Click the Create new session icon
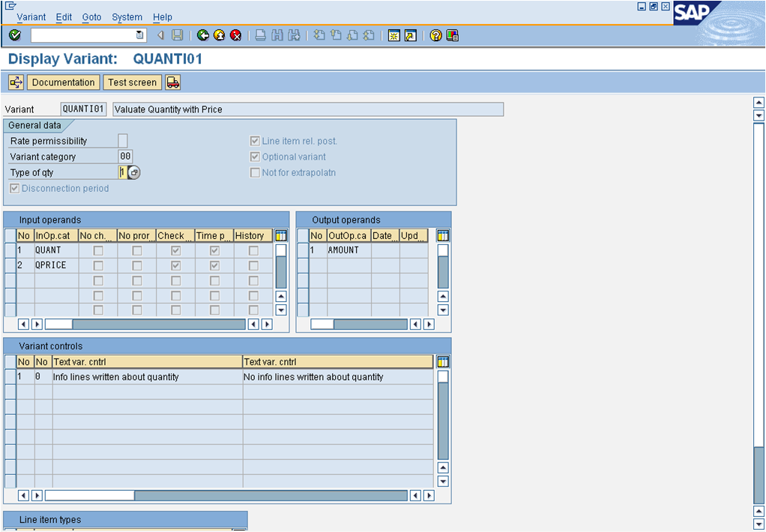766x532 pixels. 393,35
